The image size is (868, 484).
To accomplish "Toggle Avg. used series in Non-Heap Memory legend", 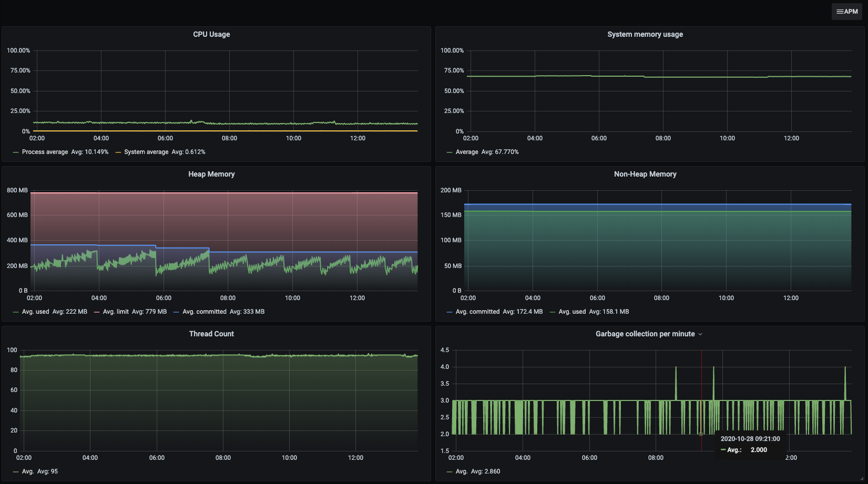I will [x=571, y=312].
